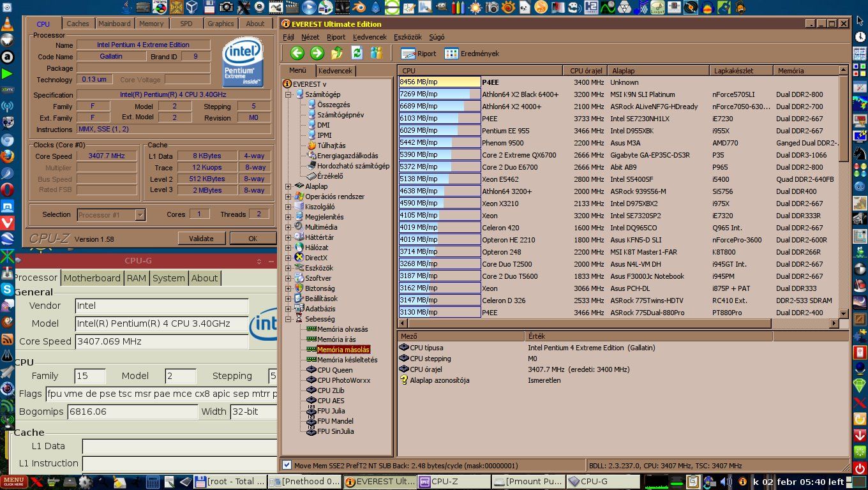Click the Vendor field in CPU-G
Viewport: 868px width, 490px height.
(161, 306)
